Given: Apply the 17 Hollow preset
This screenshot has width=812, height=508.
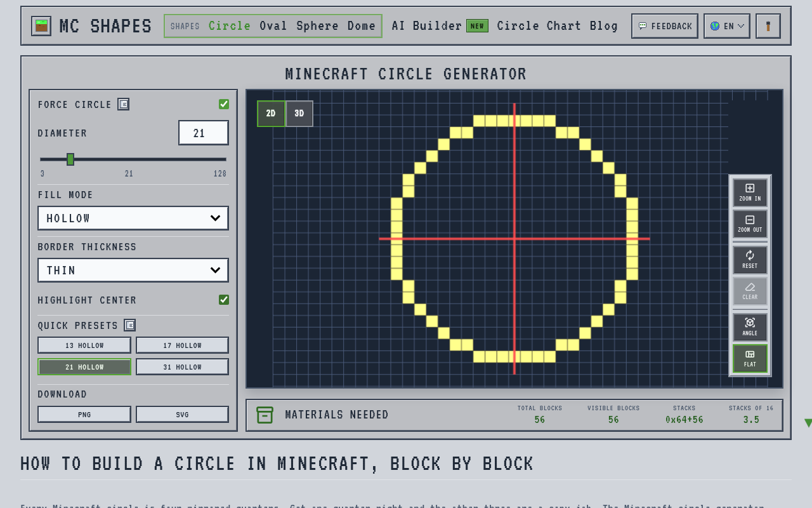Looking at the screenshot, I should click(x=182, y=345).
